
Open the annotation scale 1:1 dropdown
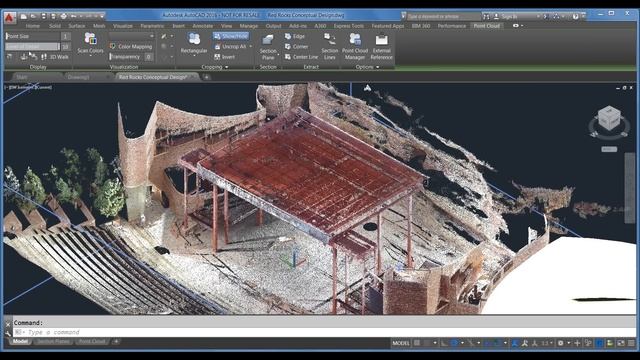[547, 343]
